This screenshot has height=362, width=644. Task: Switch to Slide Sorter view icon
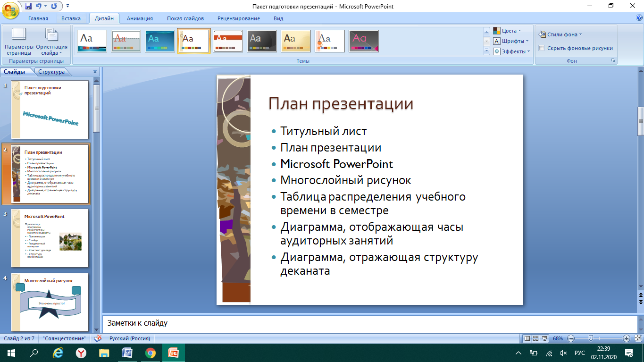(536, 338)
